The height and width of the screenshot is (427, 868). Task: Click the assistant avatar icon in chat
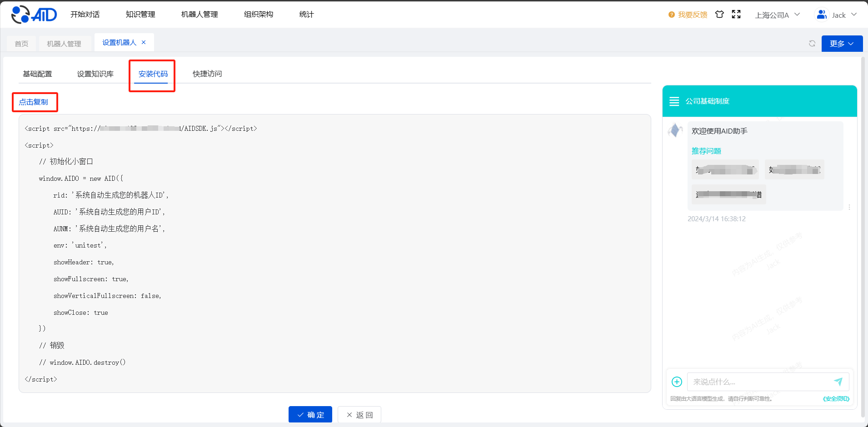pos(675,130)
